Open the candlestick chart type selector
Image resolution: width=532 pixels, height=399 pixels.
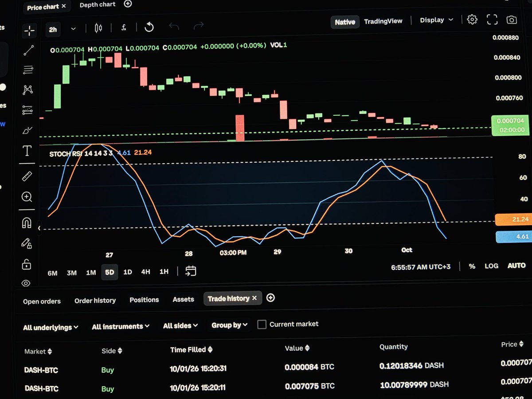98,28
